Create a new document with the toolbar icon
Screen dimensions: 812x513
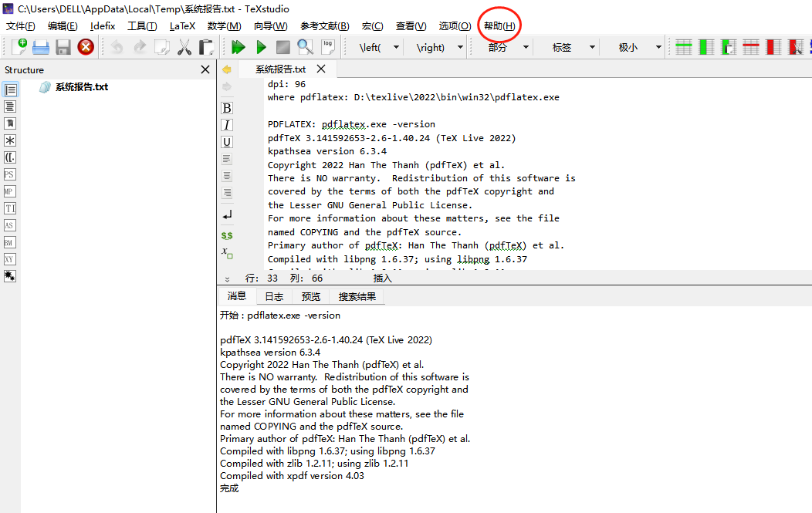tap(19, 47)
